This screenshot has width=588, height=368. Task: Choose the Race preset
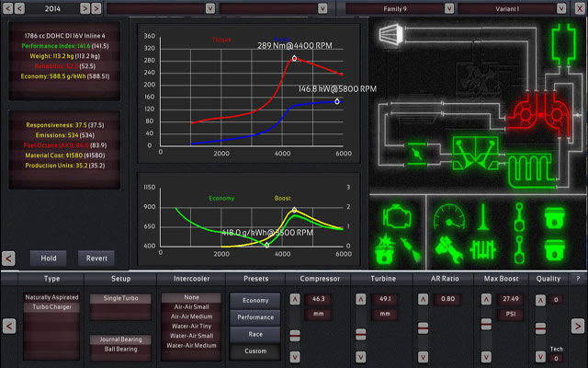[x=255, y=334]
